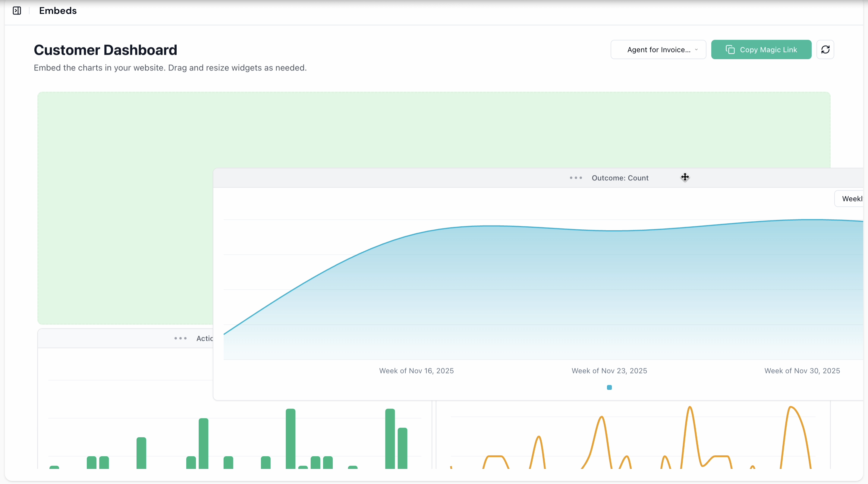The image size is (868, 484).
Task: Click the Week of Nov 23, 2025 axis label
Action: click(609, 370)
